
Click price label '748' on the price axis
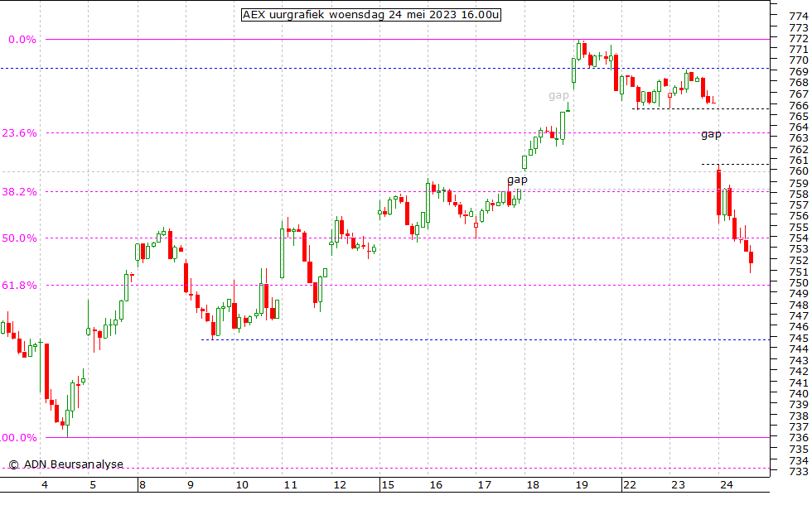coord(799,305)
